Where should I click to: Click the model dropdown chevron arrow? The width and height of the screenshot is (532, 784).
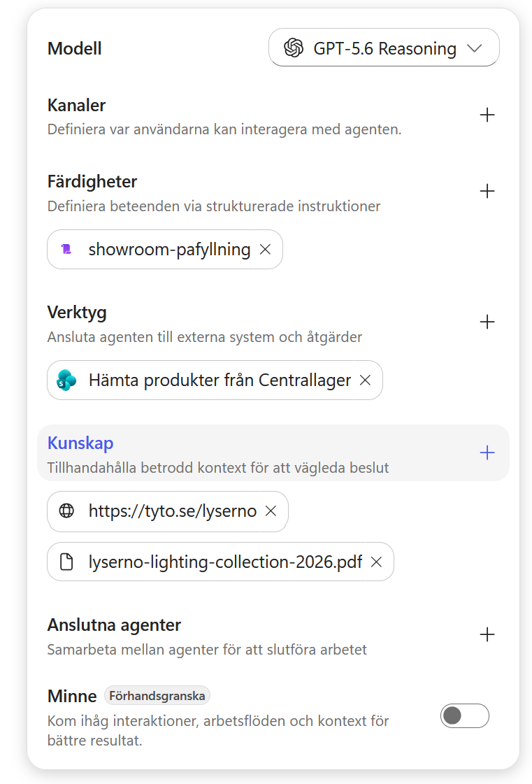pyautogui.click(x=474, y=48)
